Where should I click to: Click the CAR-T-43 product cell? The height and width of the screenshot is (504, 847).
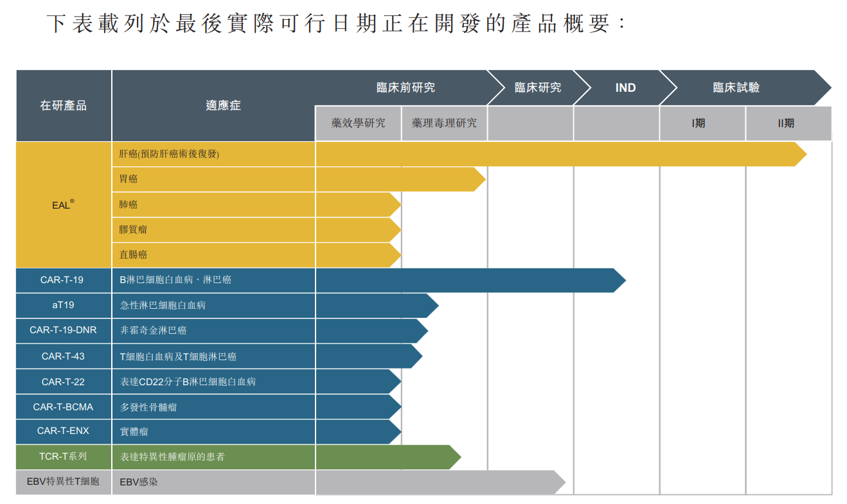pyautogui.click(x=64, y=356)
